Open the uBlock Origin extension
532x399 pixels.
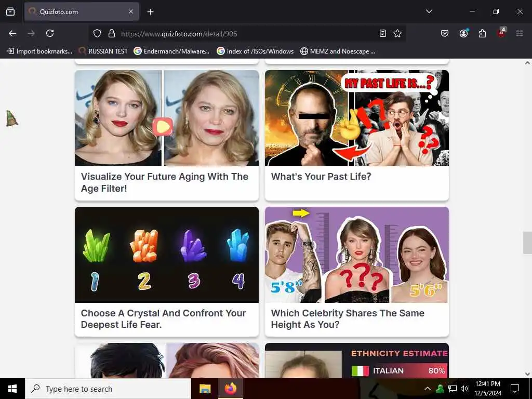pos(501,33)
